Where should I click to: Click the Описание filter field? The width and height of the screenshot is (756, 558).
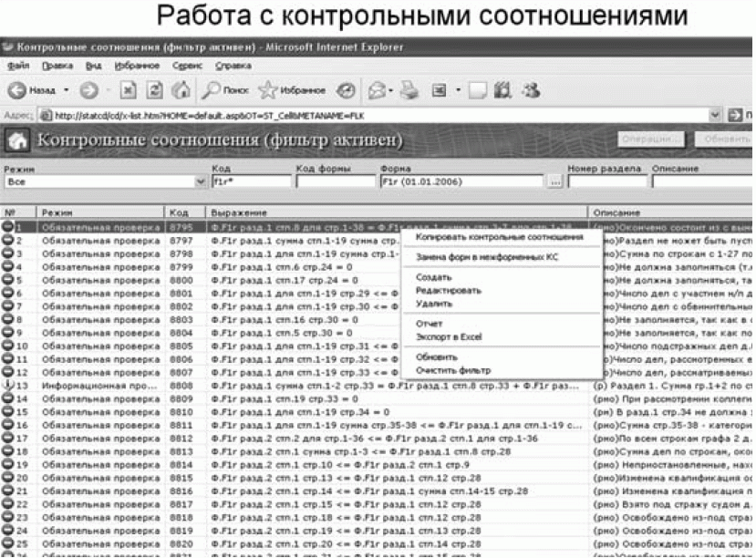[x=703, y=181]
